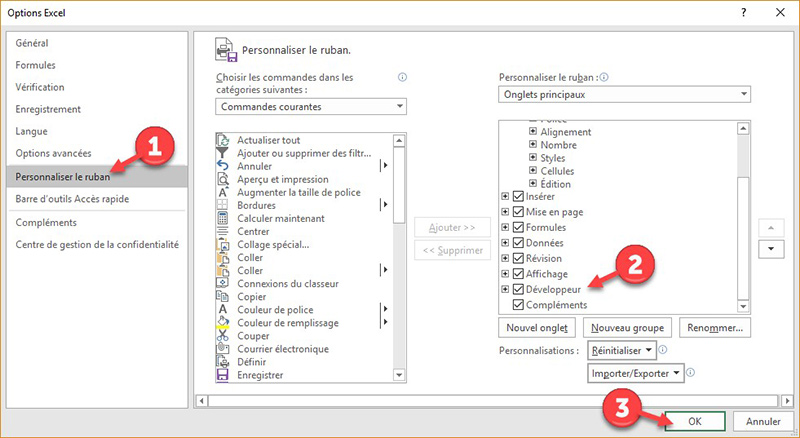Toggle the Compléments tab checkbox

518,305
